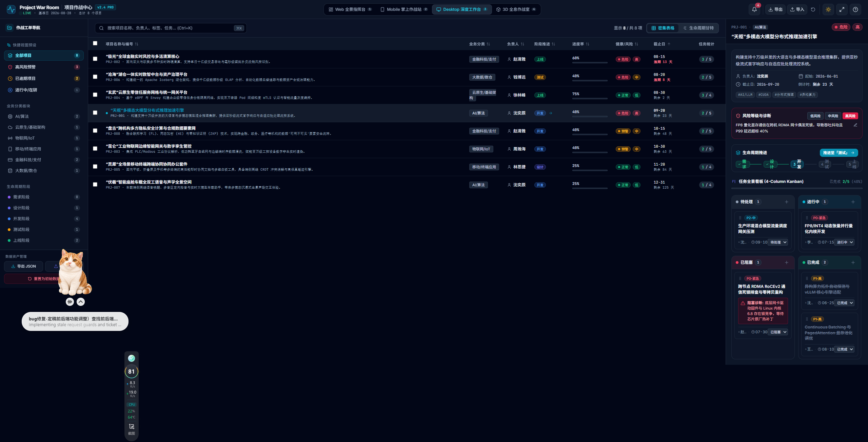The width and height of the screenshot is (868, 442).
Task: Click the edit pencil in risk diagnosis card
Action: 855,125
